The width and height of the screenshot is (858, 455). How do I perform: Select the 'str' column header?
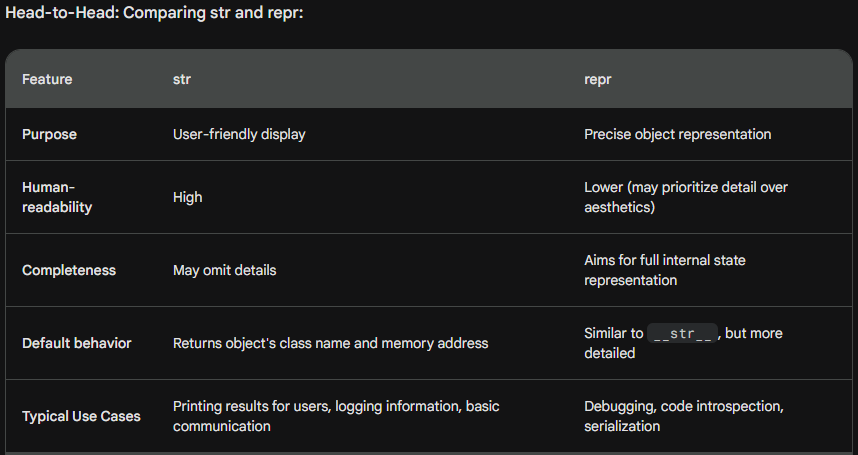pyautogui.click(x=182, y=79)
